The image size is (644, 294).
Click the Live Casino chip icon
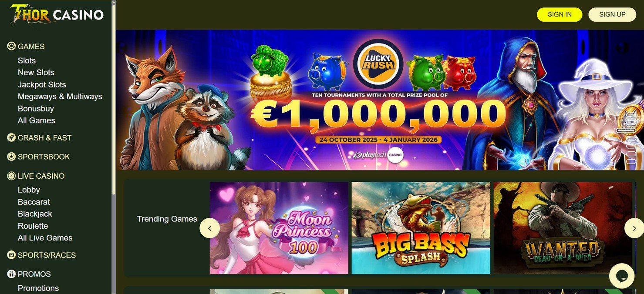(x=11, y=176)
